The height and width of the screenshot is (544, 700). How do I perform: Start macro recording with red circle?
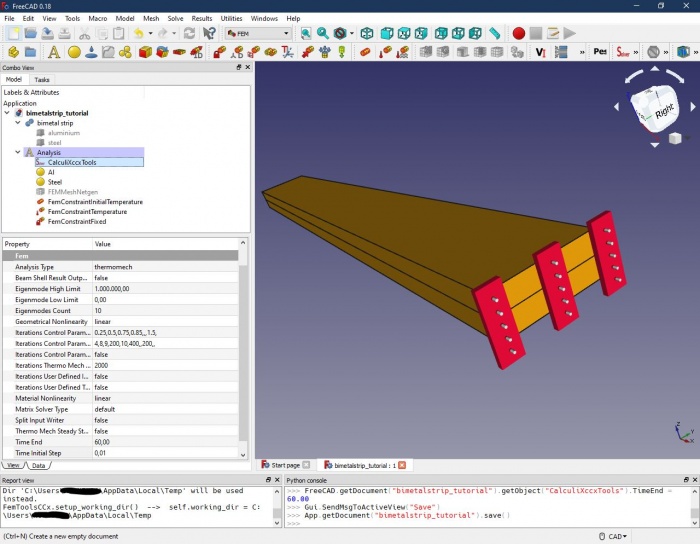pyautogui.click(x=519, y=33)
